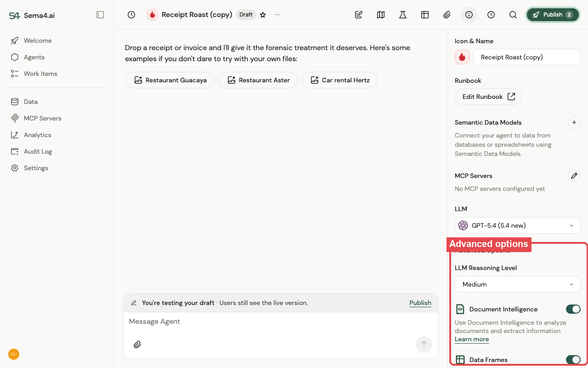Click the Document Intelligence icon
Screen dimensions: 588x368
(460, 309)
